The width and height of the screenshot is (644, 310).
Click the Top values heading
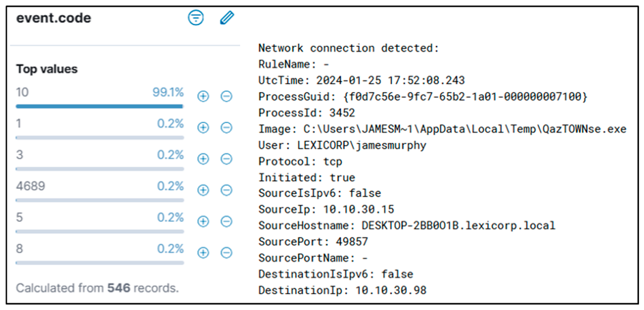point(47,69)
